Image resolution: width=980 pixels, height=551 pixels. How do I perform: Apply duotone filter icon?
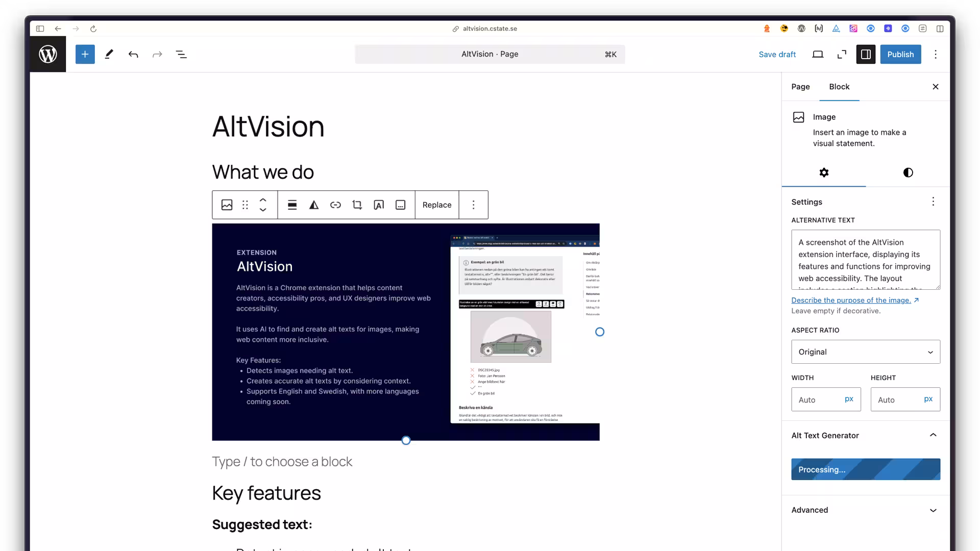click(314, 205)
